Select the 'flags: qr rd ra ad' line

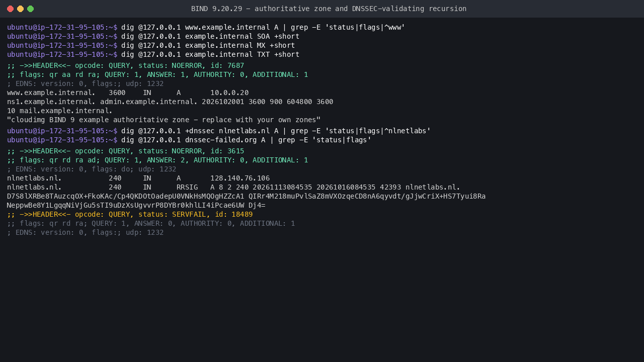pyautogui.click(x=157, y=160)
